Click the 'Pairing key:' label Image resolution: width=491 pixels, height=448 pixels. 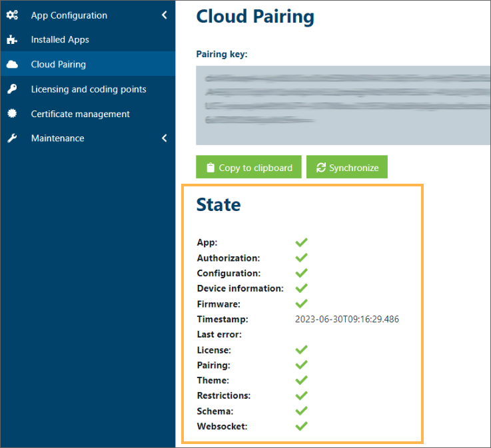pyautogui.click(x=222, y=54)
